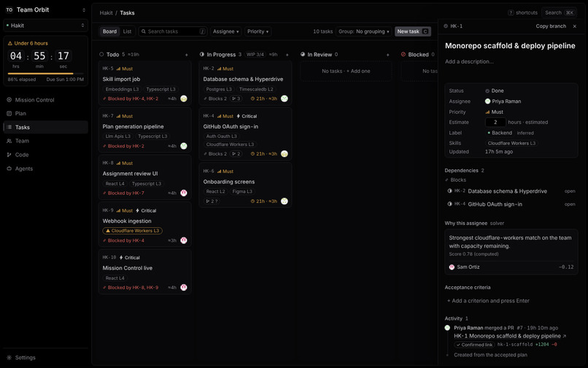Viewport: 588px width, 368px height.
Task: Click the elapsed time progress bar
Action: [x=46, y=74]
